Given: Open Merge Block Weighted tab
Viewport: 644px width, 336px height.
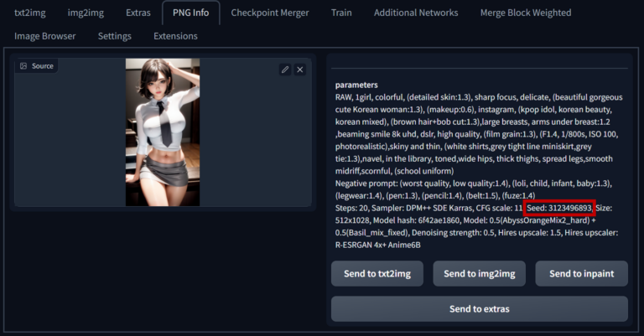Looking at the screenshot, I should click(x=526, y=13).
